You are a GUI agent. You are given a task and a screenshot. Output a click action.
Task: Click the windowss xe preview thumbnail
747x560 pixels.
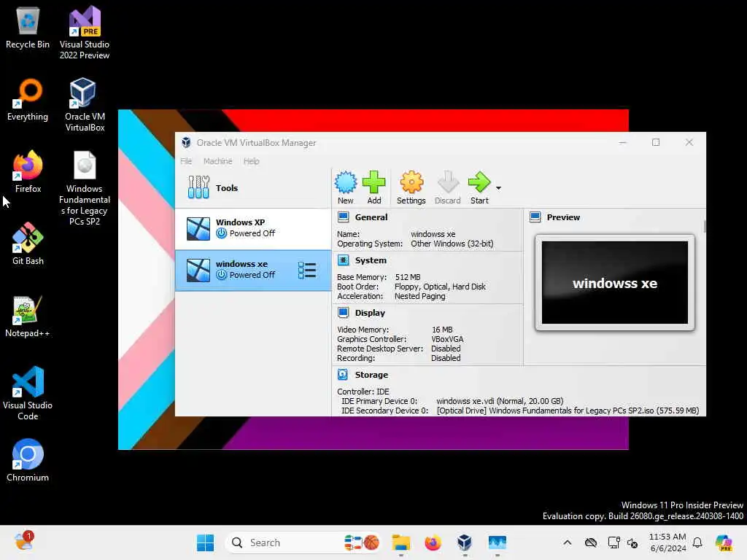point(614,282)
